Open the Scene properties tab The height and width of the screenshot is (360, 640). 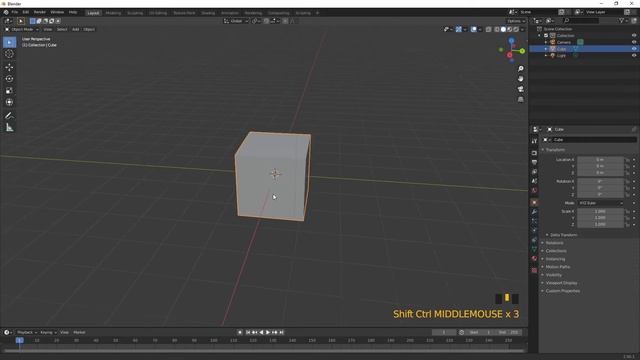click(534, 181)
